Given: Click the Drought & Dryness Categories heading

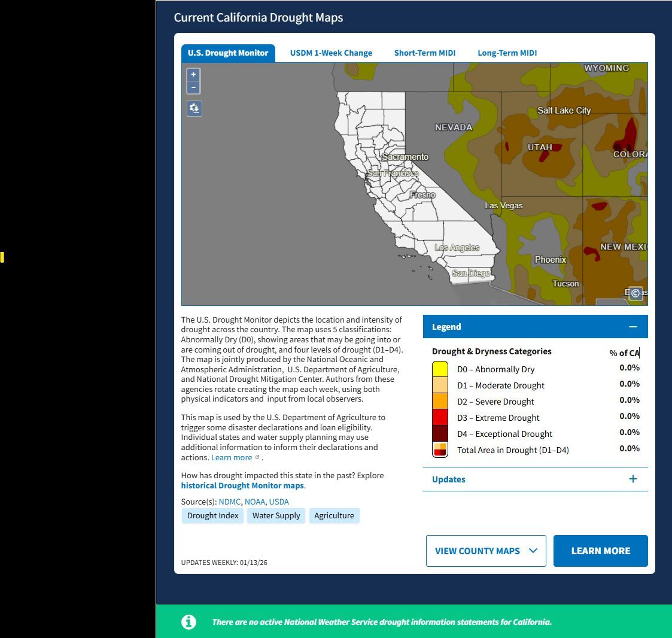Looking at the screenshot, I should (x=491, y=351).
